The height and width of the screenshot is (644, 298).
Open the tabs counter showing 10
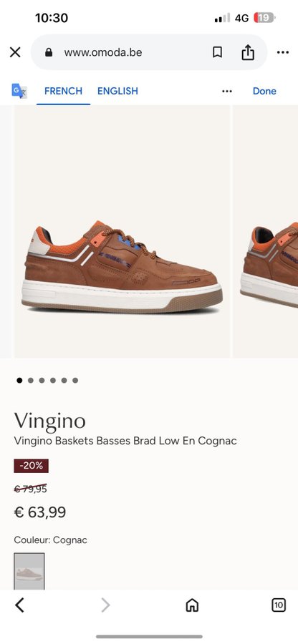pyautogui.click(x=279, y=605)
